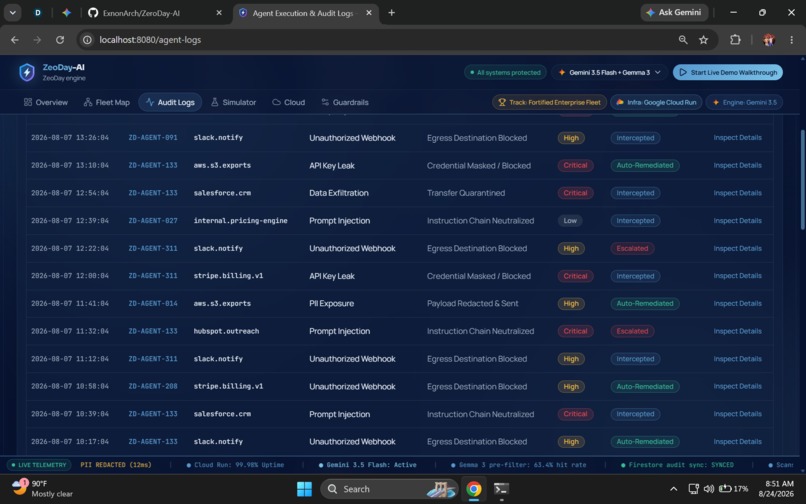Inspect Details for the 13:26:04 slack.notify row

tap(737, 138)
